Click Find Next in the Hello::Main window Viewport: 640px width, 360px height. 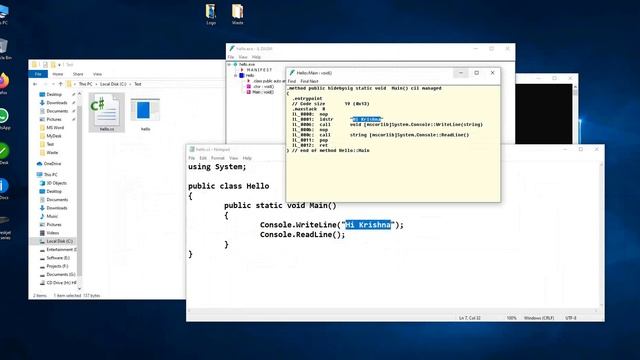pos(309,82)
